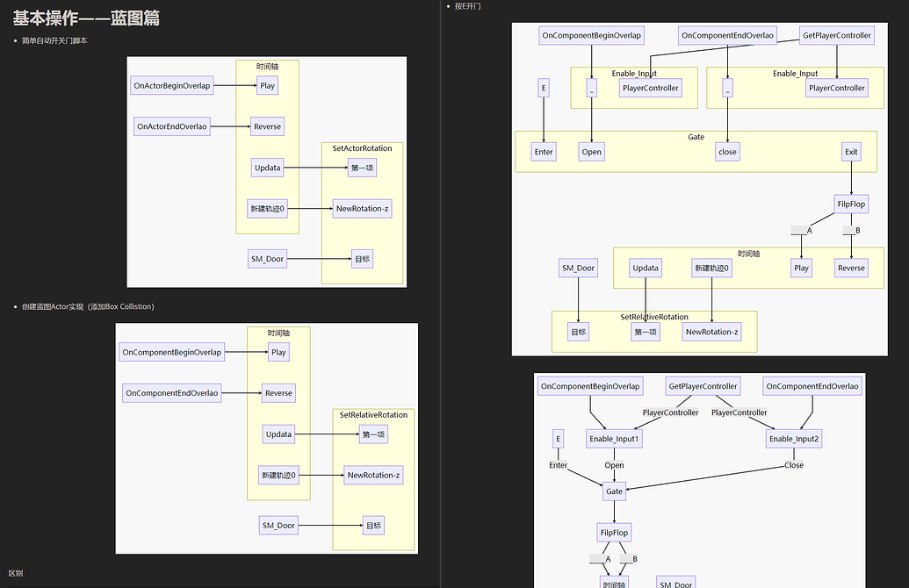Select the Enter node box in Gate group
Screen dimensions: 909x588
click(544, 152)
